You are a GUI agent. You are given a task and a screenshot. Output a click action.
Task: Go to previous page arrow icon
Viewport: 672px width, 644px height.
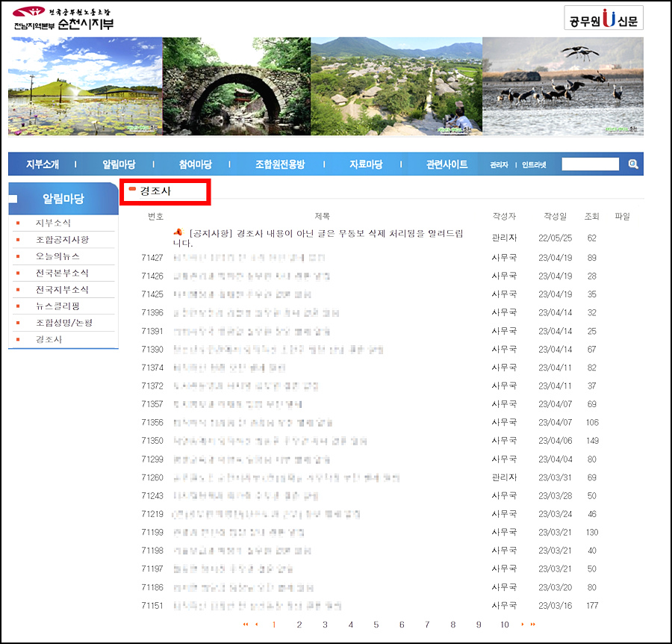[x=256, y=625]
